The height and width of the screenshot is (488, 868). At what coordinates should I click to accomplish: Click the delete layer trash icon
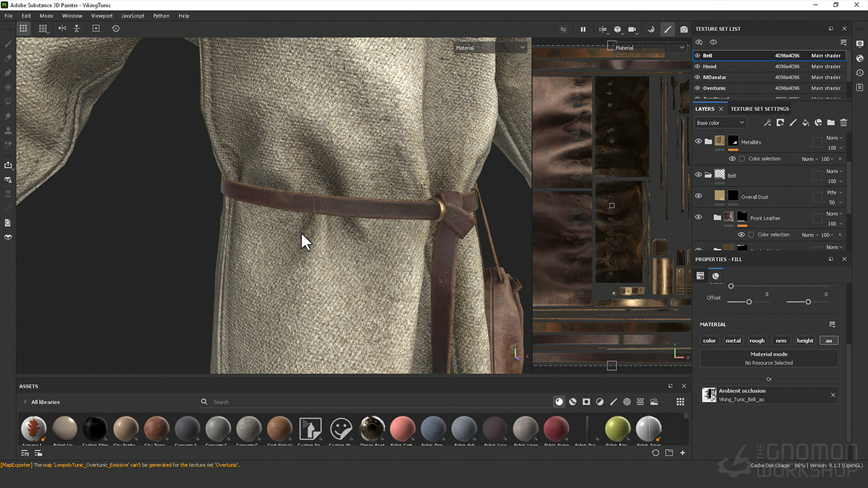pyautogui.click(x=844, y=123)
